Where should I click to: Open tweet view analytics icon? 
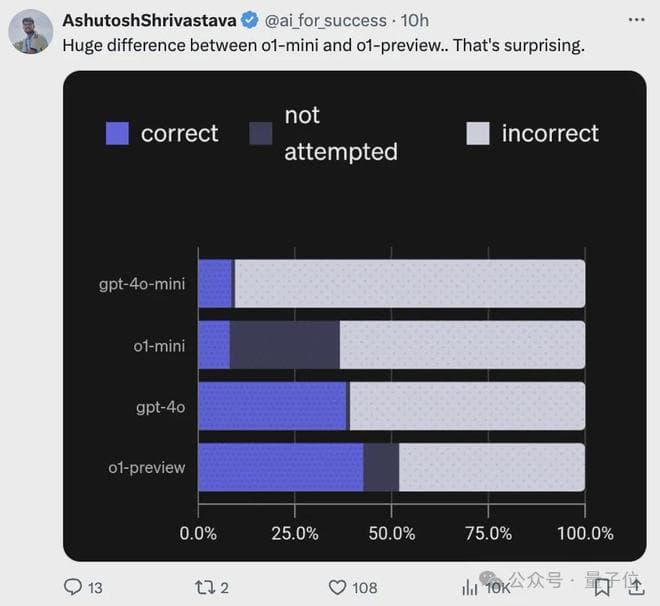coord(469,587)
